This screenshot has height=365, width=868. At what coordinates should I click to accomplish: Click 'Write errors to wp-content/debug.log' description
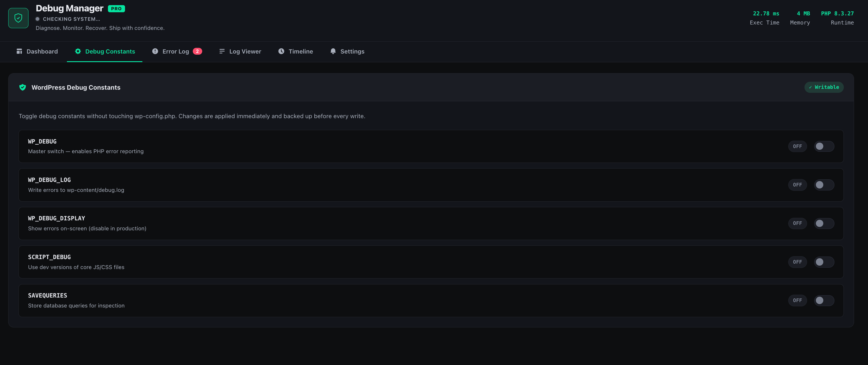click(x=76, y=190)
